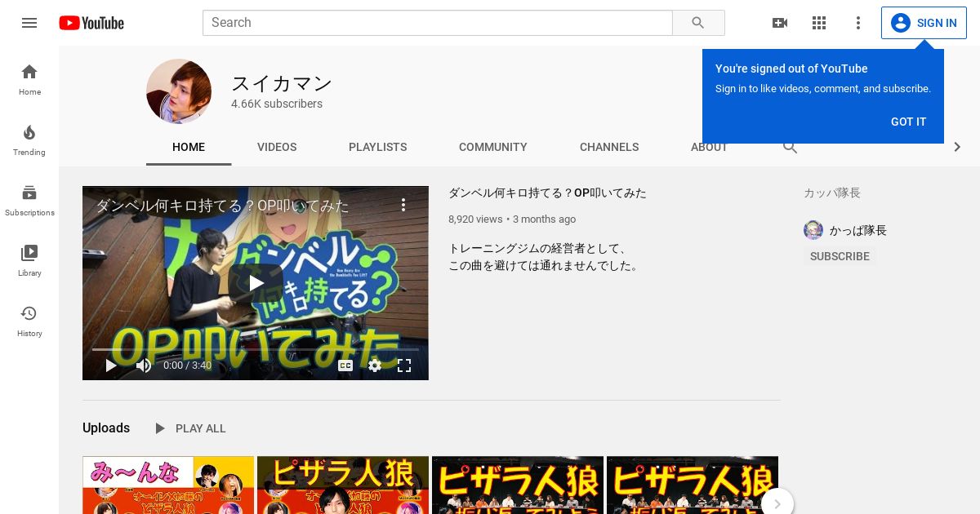
Task: Mute the video volume icon
Action: click(144, 366)
